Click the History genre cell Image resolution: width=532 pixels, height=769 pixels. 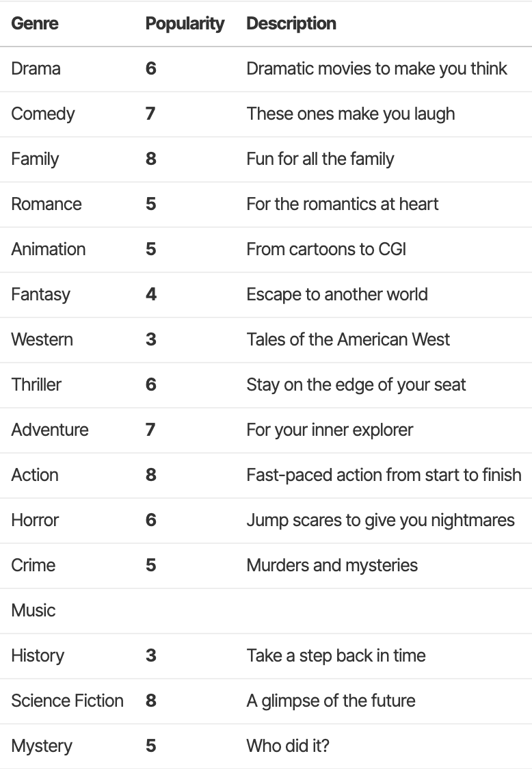click(38, 655)
